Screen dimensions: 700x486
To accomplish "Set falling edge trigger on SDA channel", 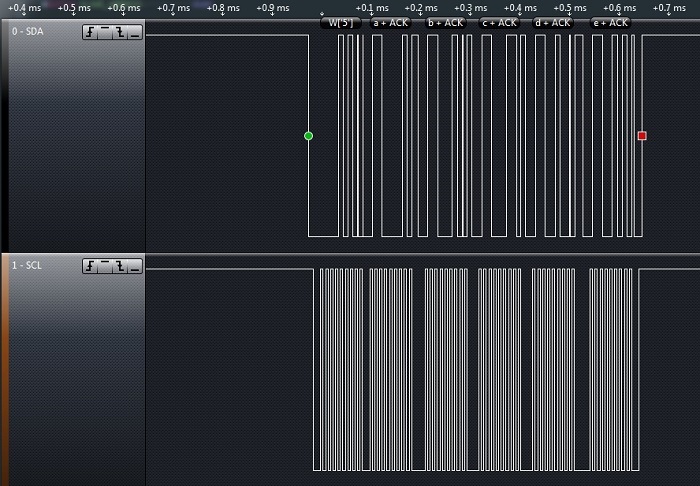I will coord(120,32).
